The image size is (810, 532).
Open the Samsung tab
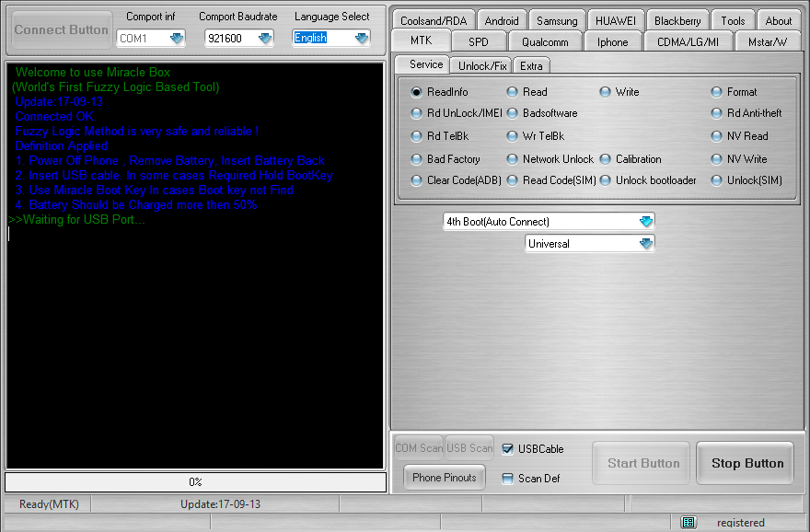click(557, 20)
